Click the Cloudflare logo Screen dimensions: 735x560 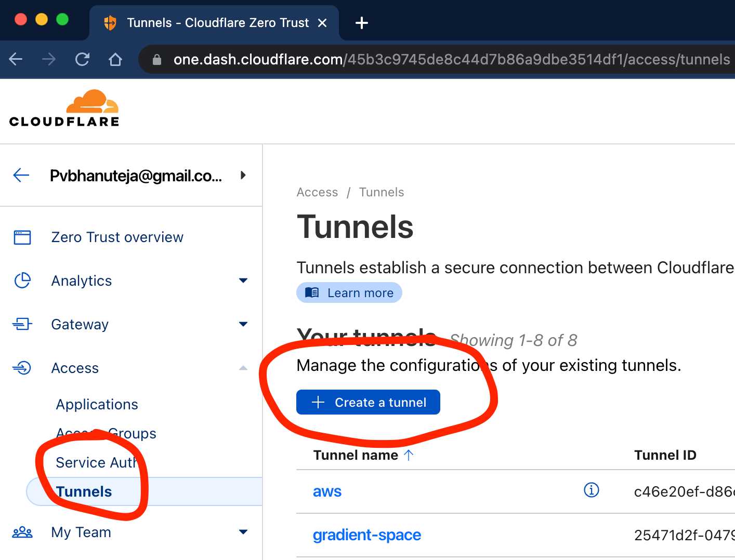[x=64, y=109]
